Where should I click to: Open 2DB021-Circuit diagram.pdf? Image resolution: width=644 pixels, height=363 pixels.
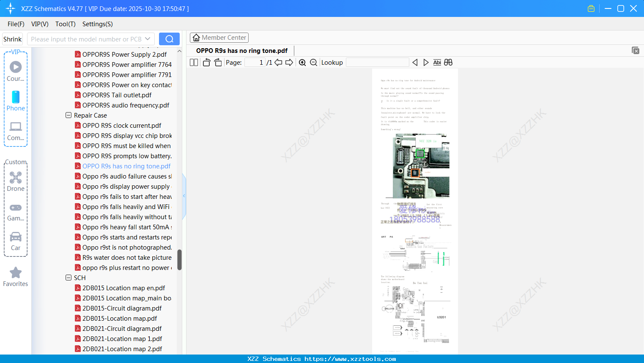(122, 328)
